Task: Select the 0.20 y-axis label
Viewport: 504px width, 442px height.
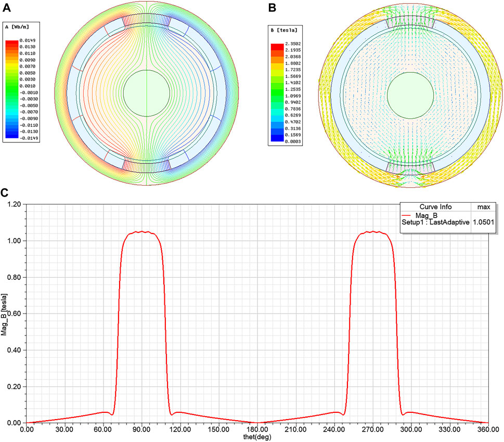Action: pyautogui.click(x=14, y=387)
